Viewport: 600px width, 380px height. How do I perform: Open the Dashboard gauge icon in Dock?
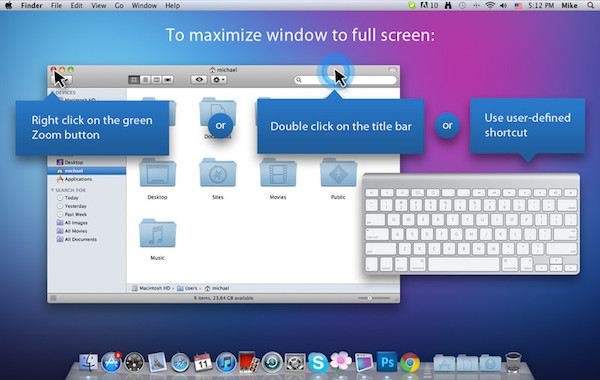[134, 362]
